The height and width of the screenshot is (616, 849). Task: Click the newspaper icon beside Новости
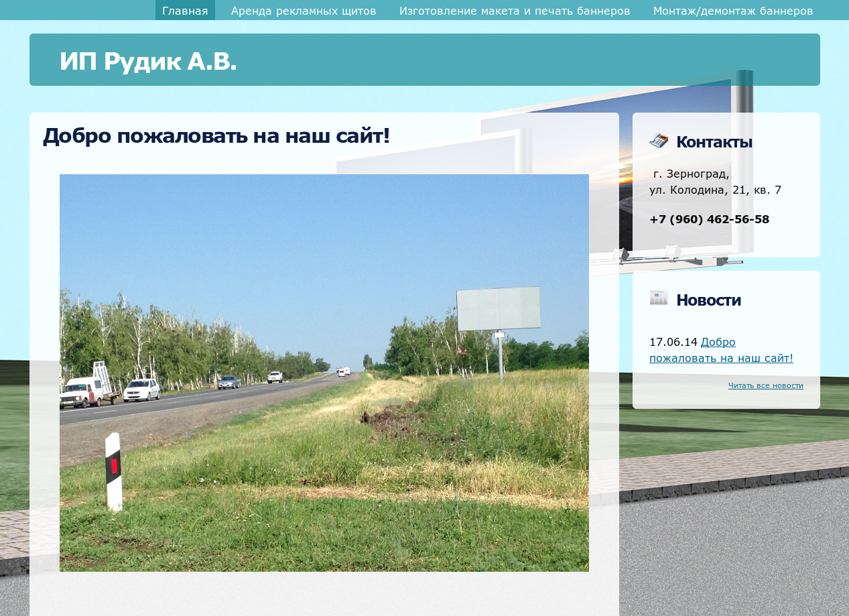[659, 298]
